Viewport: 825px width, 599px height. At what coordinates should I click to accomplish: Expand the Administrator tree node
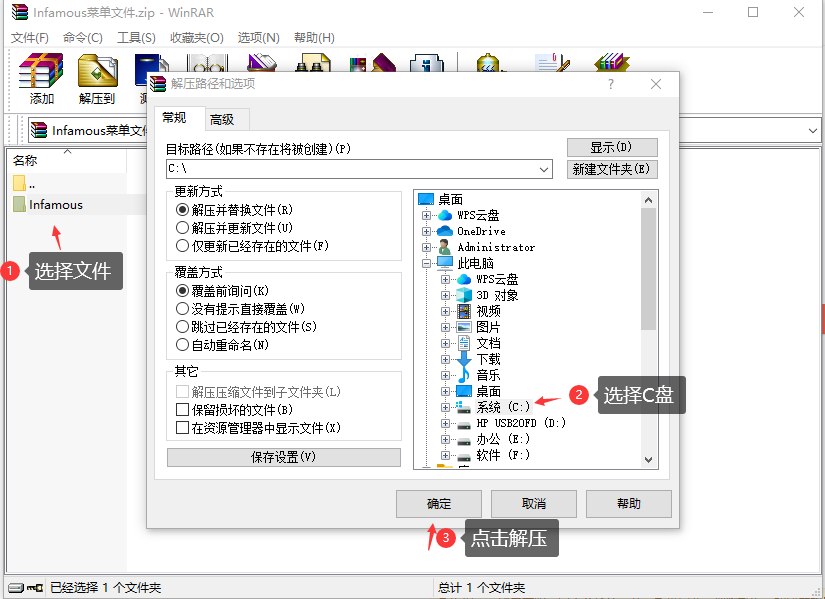(x=427, y=247)
